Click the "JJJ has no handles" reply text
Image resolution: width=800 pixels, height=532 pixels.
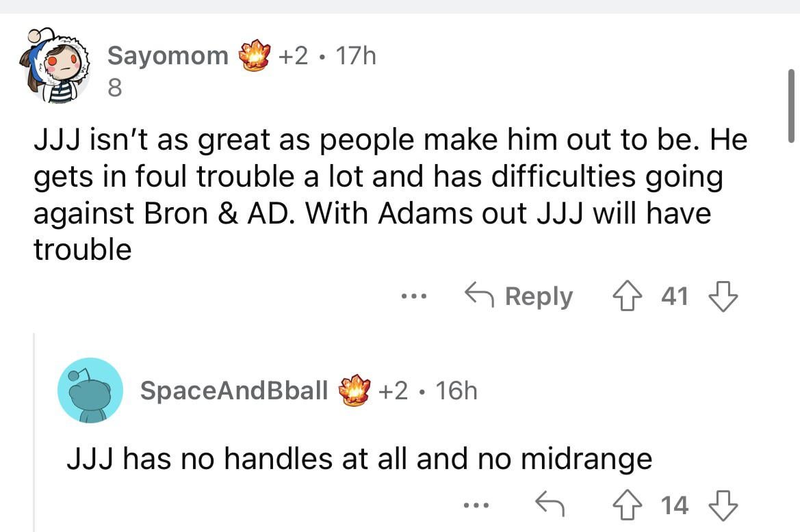(359, 459)
